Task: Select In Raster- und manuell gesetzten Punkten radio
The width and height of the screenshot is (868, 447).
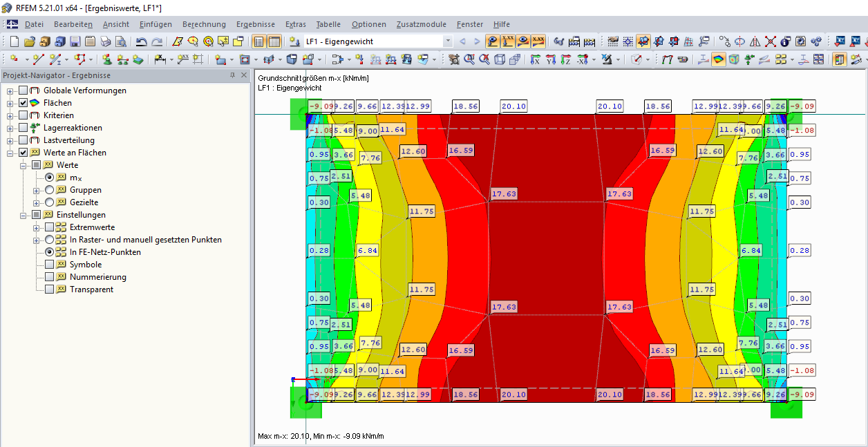Action: pyautogui.click(x=49, y=240)
